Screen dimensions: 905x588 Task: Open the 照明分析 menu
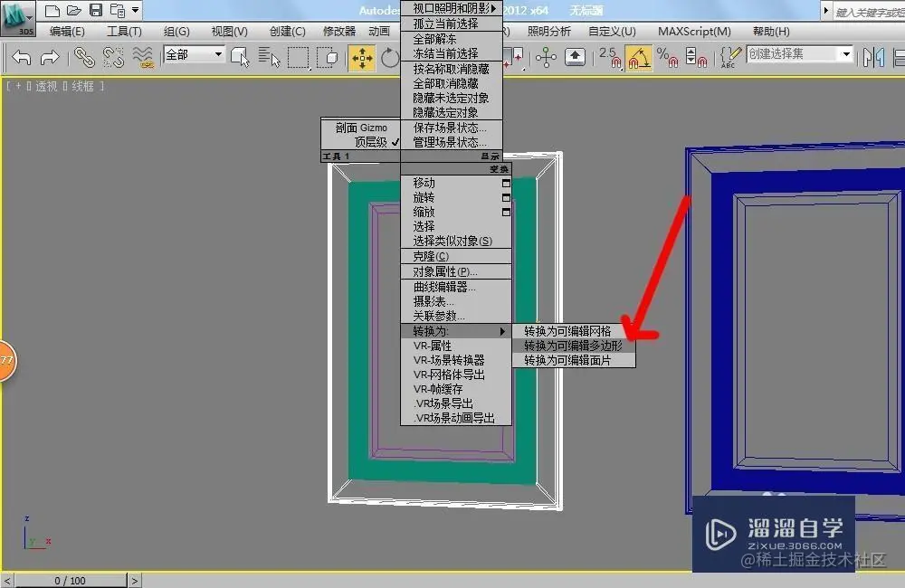[x=549, y=31]
